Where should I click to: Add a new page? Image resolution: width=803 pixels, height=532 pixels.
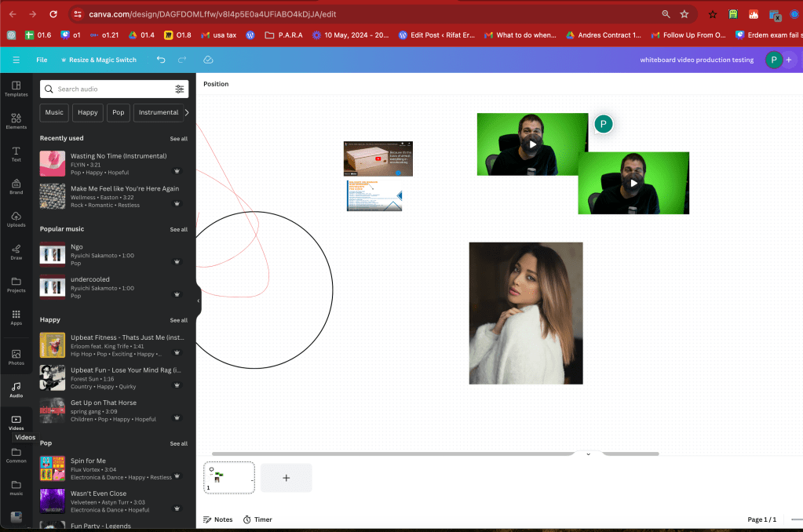287,478
